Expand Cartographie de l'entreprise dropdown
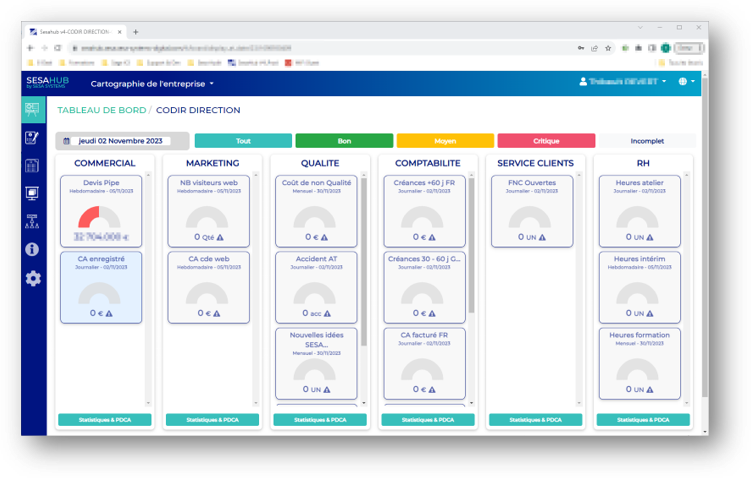Viewport: 751px width, 478px height. click(153, 84)
